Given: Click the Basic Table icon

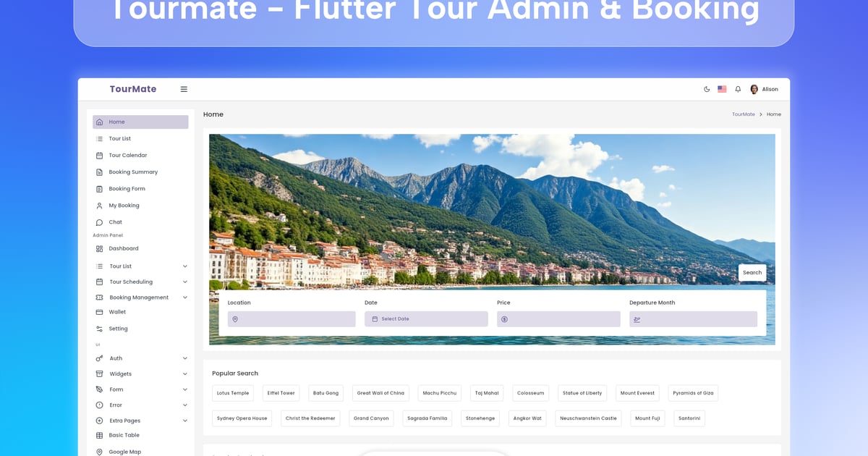Looking at the screenshot, I should [100, 436].
